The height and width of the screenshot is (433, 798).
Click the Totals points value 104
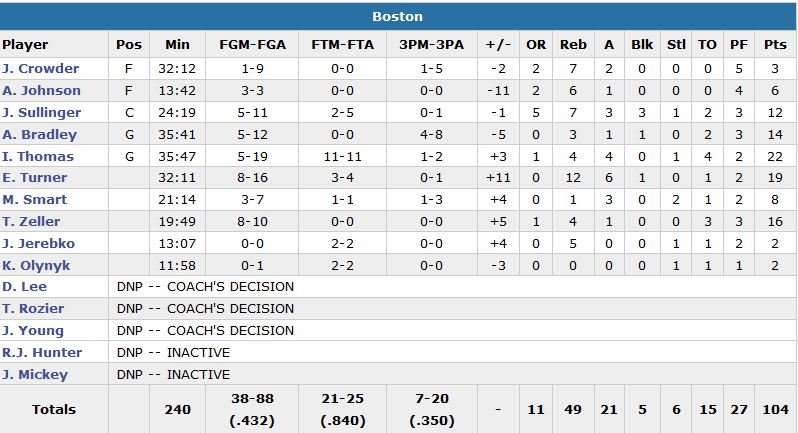tap(774, 410)
